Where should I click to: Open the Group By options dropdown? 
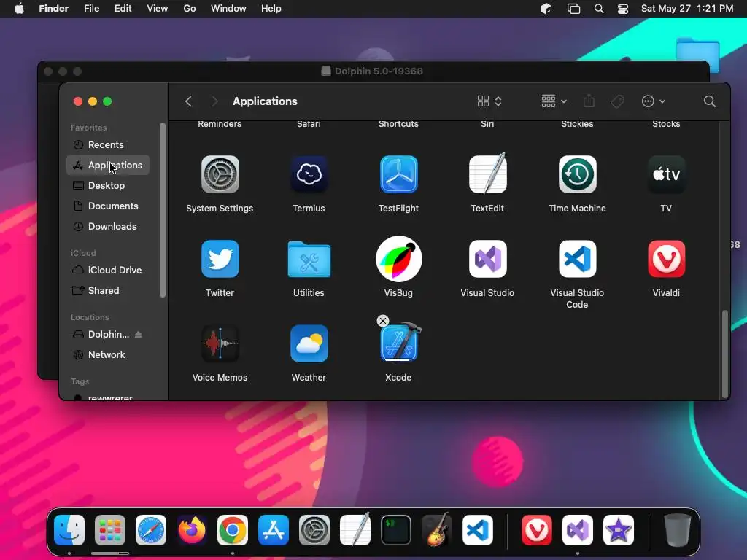tap(554, 101)
